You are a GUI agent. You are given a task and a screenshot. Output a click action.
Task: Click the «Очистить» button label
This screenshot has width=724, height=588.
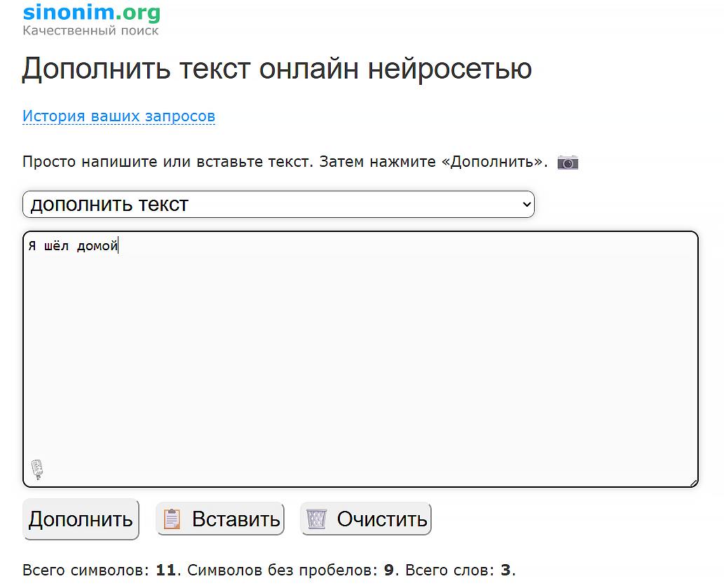tap(381, 519)
